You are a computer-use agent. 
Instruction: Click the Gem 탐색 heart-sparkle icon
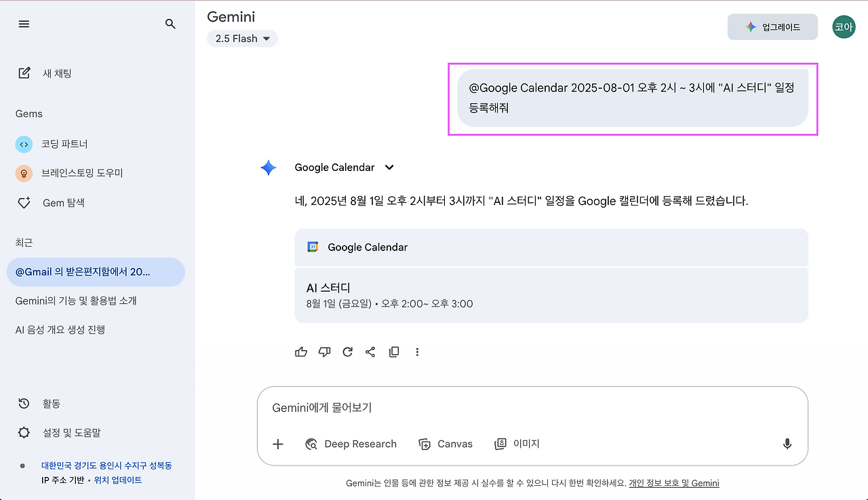click(24, 202)
